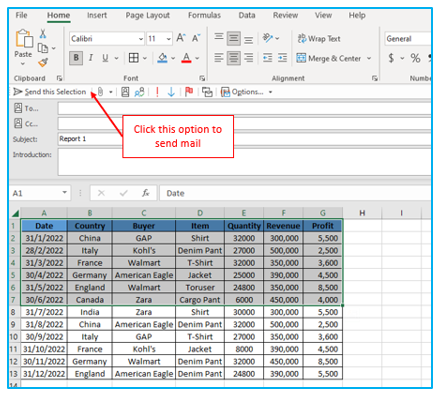Click the Insert Function fx icon
This screenshot has width=440, height=396.
coord(146,193)
